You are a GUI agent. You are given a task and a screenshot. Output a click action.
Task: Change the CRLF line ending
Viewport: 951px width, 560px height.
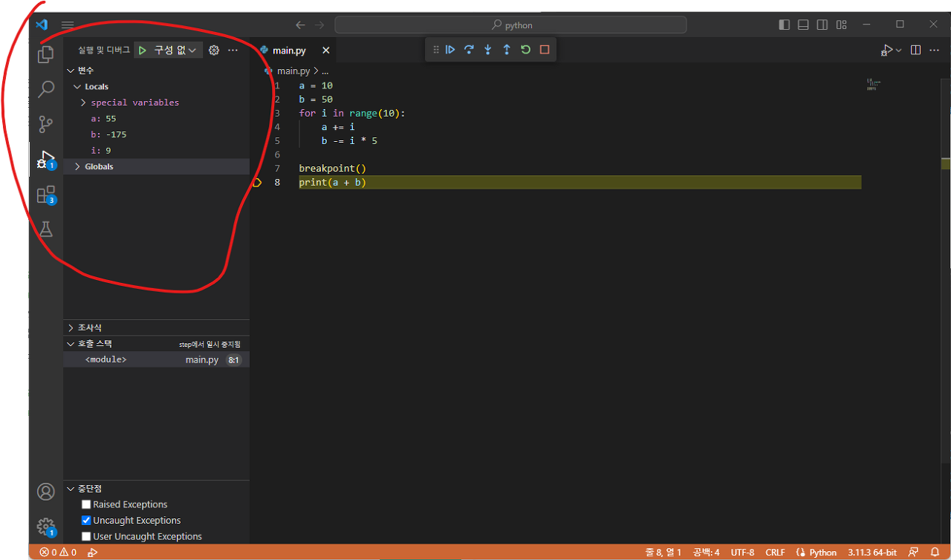[x=775, y=553]
